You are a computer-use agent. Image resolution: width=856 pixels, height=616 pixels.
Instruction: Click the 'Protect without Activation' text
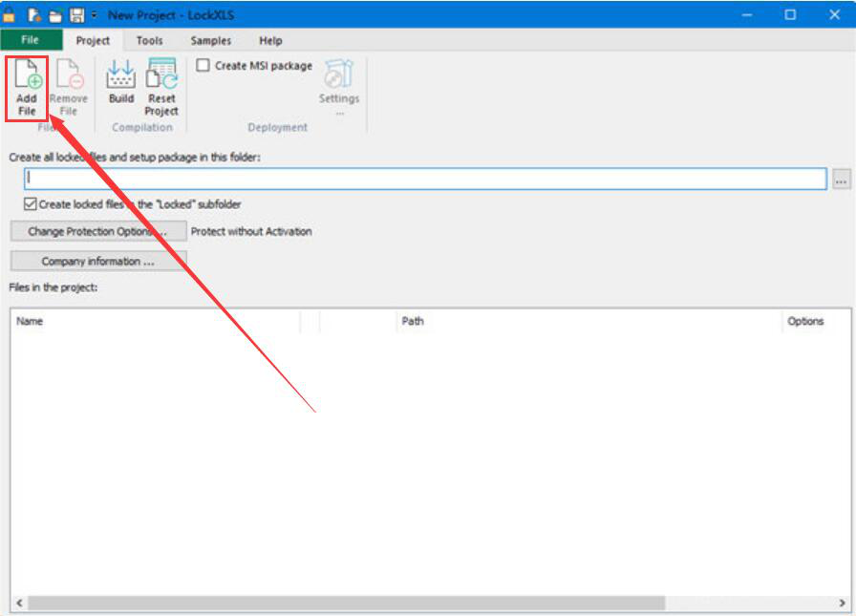tap(251, 231)
